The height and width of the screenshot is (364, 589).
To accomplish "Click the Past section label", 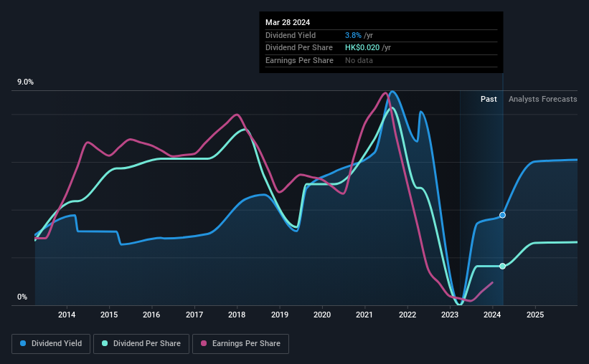I will coord(489,99).
